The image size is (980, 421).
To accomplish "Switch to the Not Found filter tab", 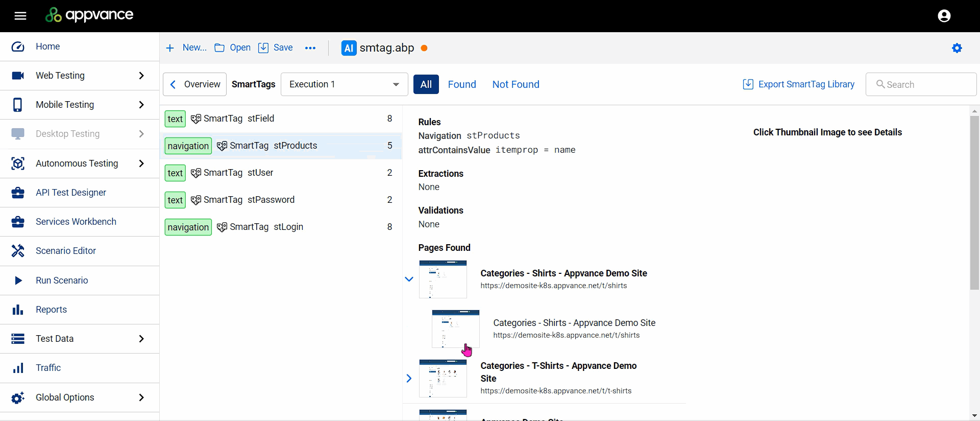I will click(516, 84).
